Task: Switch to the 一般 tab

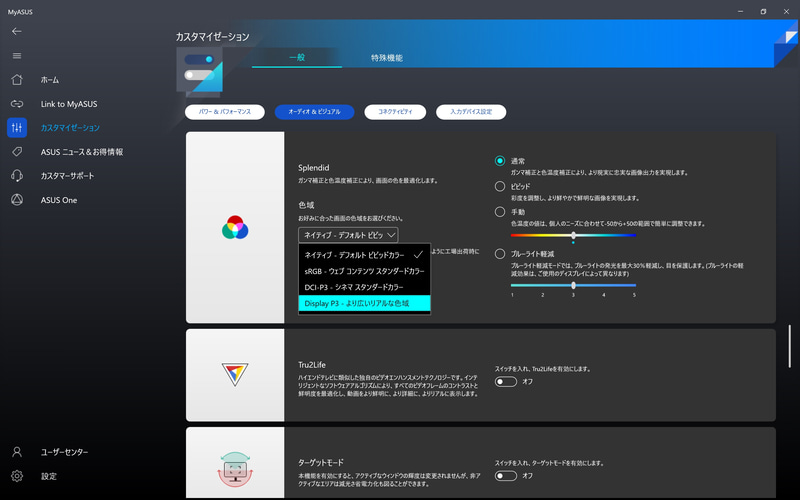Action: pyautogui.click(x=297, y=57)
